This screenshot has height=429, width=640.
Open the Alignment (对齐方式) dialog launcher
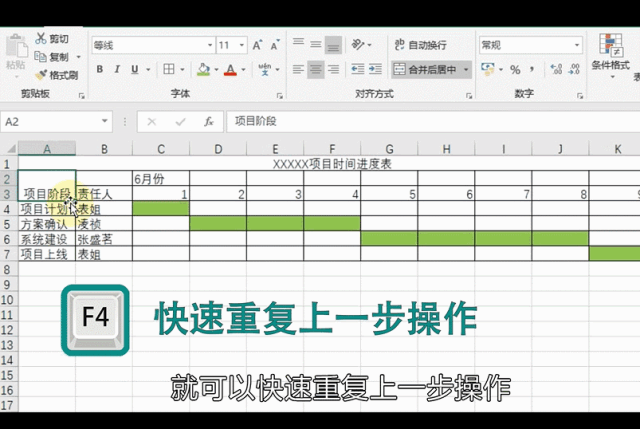(x=469, y=96)
